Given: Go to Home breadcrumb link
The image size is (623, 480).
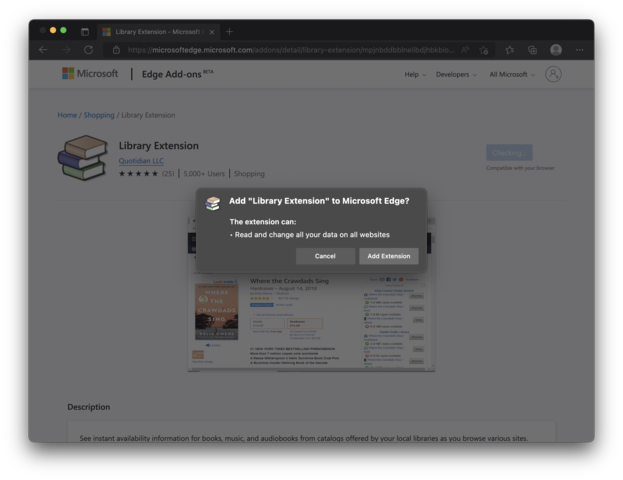Looking at the screenshot, I should click(x=67, y=115).
